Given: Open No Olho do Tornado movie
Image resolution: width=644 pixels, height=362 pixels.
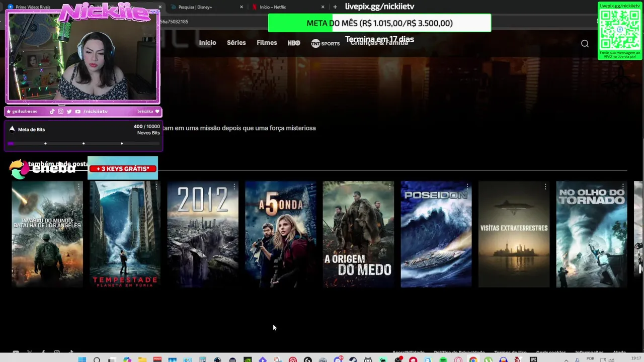Looking at the screenshot, I should coord(591,234).
